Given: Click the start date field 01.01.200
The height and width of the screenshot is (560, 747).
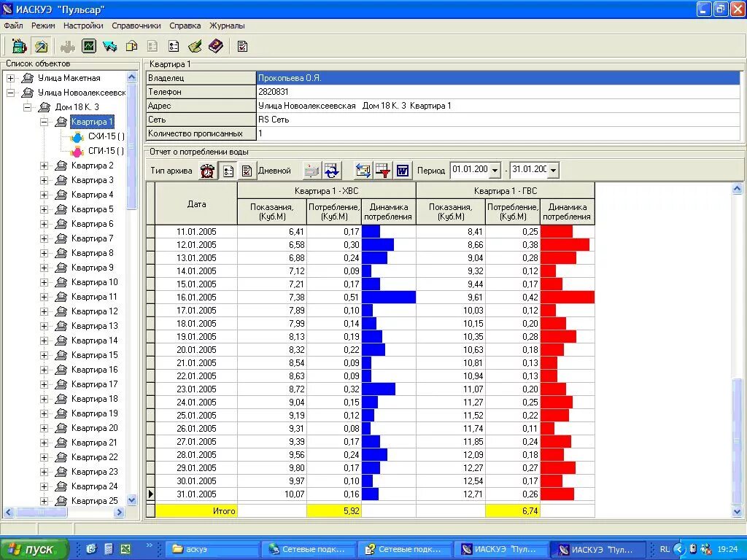Looking at the screenshot, I should pos(470,169).
